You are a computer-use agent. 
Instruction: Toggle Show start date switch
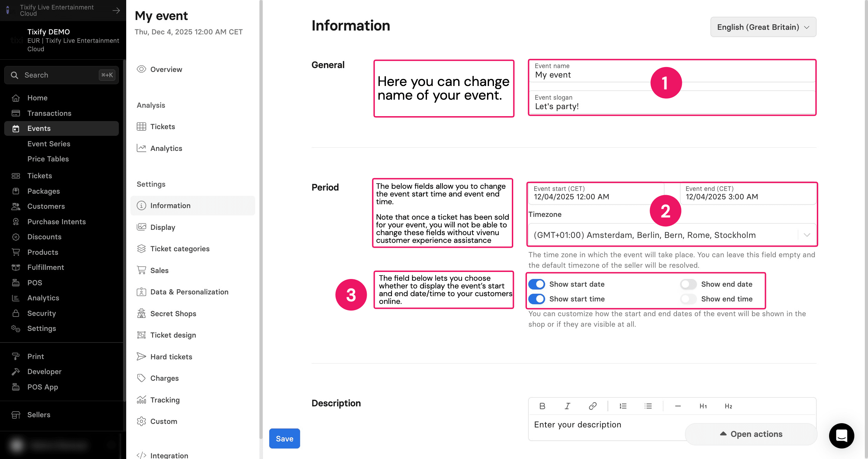tap(537, 284)
